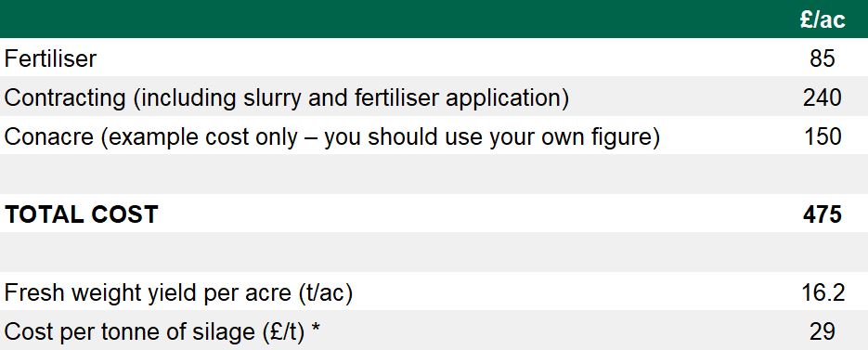Image resolution: width=868 pixels, height=350 pixels.
Task: Click the blank grey row below TOTAL COST
Action: (x=434, y=252)
